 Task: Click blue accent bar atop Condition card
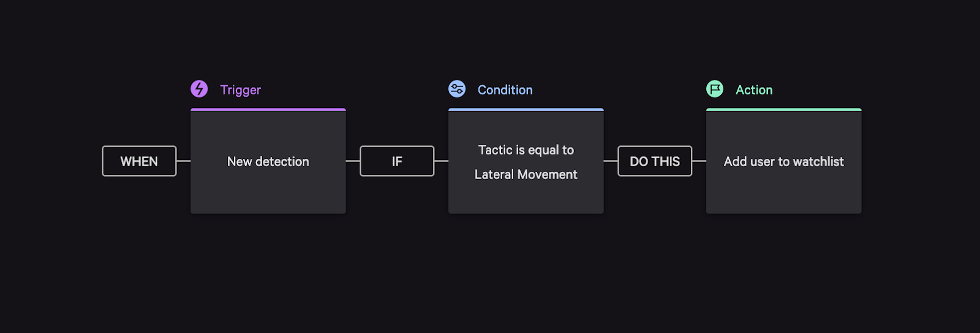[526, 110]
